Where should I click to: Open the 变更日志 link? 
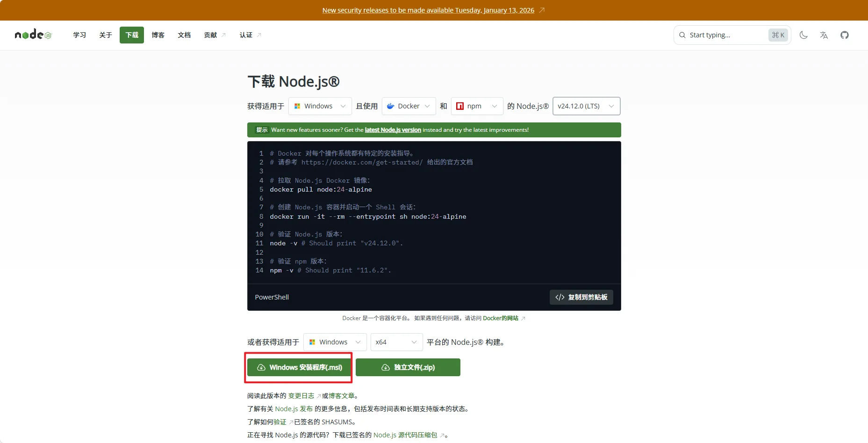click(301, 396)
